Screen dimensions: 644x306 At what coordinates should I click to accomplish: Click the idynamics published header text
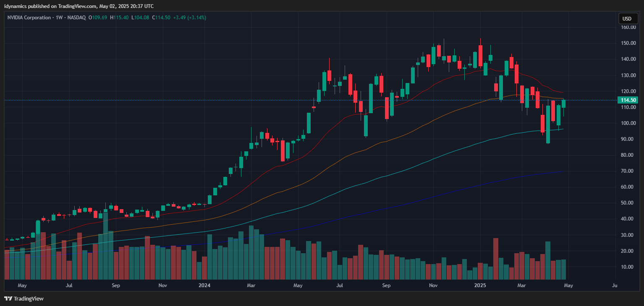(x=79, y=6)
